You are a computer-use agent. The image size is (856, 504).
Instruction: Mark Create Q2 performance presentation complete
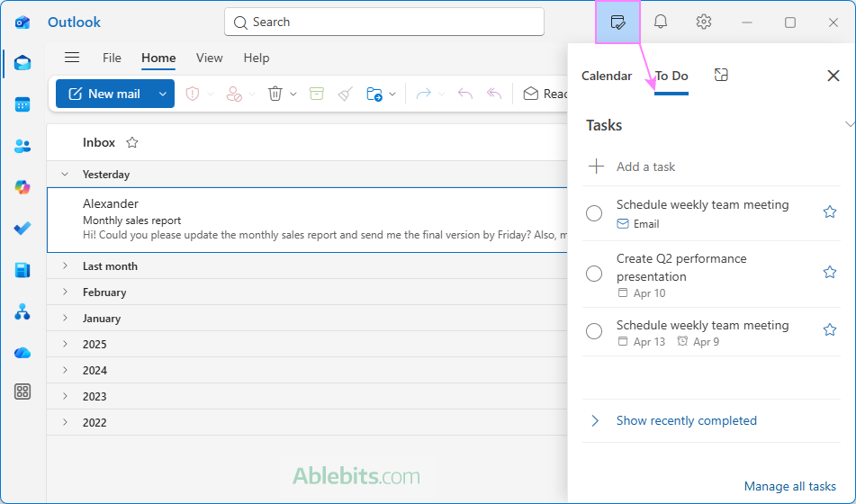594,274
